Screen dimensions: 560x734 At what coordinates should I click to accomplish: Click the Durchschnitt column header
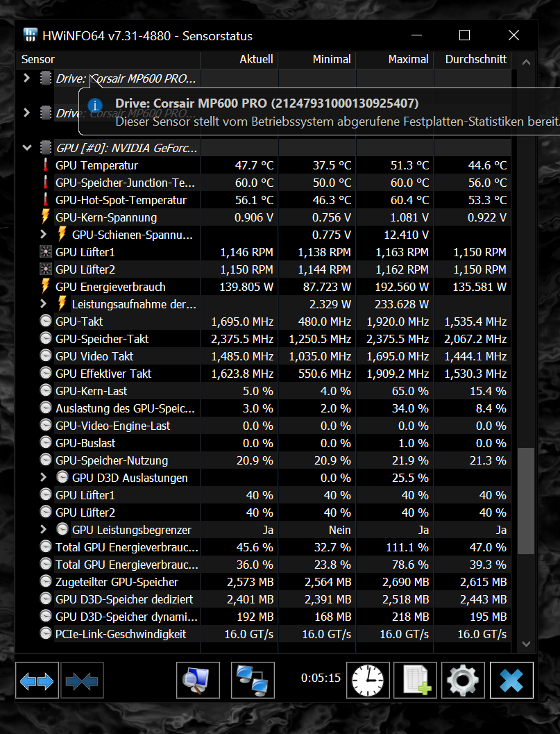472,60
